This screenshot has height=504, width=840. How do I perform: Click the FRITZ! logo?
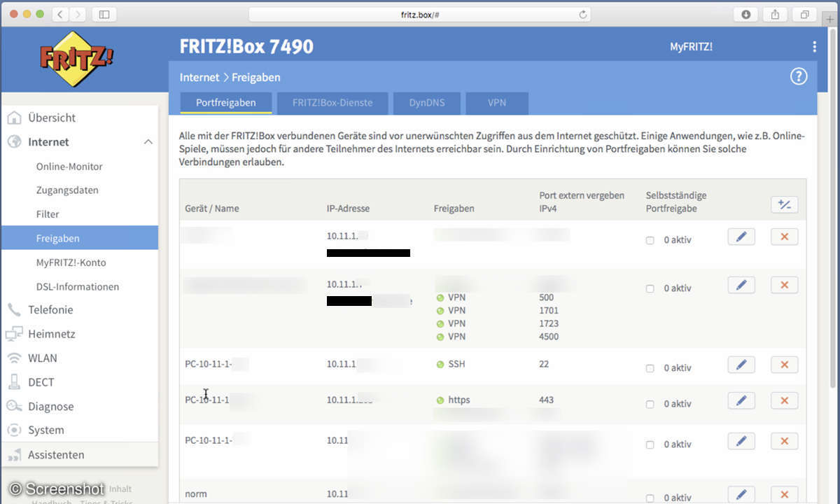coord(77,59)
